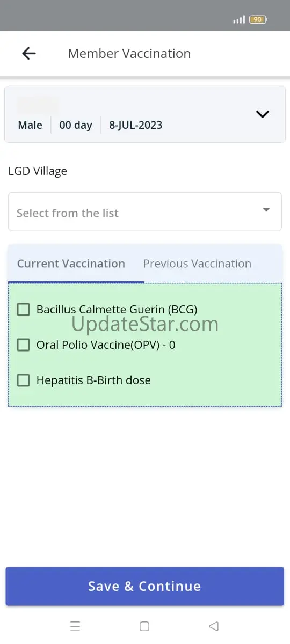Tap the 00 day age label
This screenshot has width=290, height=644.
click(76, 125)
